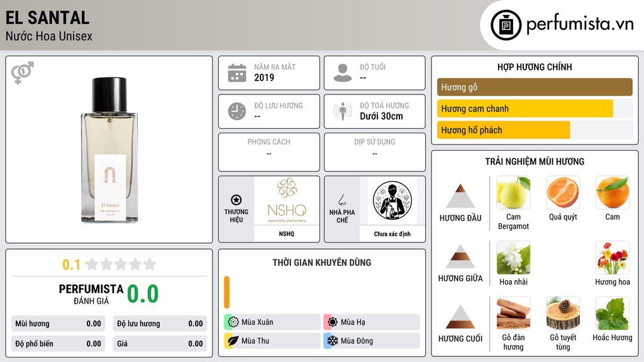Image resolution: width=644 pixels, height=362 pixels.
Task: Click the 'Nước Hoa Unisex' subtitle
Action: (x=49, y=36)
